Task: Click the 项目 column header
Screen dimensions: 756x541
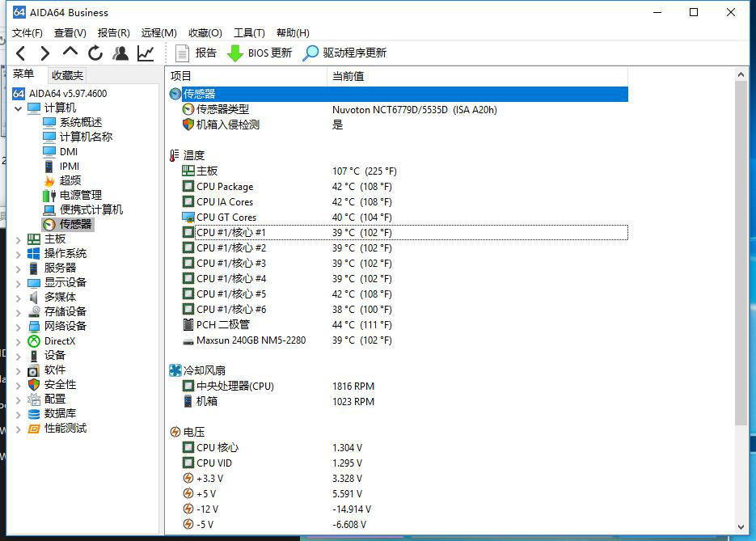Action: 247,76
